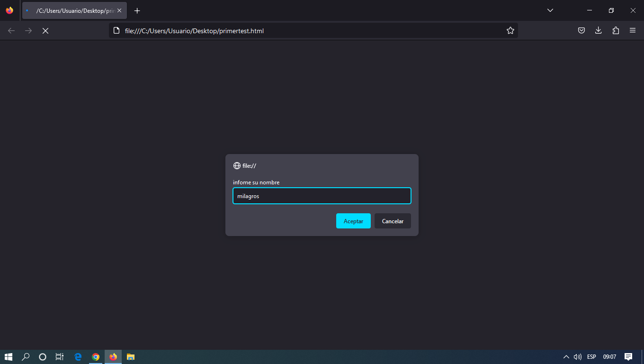Click the milagros name input field
Screen dimensions: 644x364
coord(322,196)
